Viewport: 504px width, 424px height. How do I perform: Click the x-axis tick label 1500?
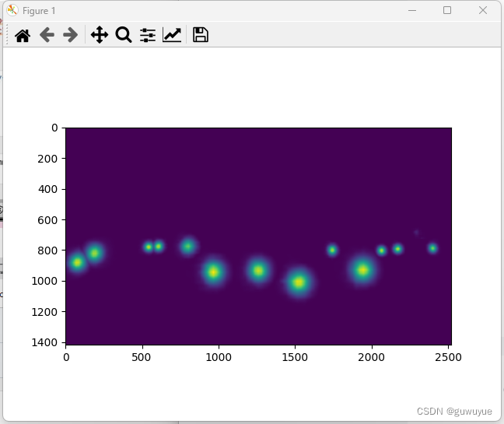(295, 357)
